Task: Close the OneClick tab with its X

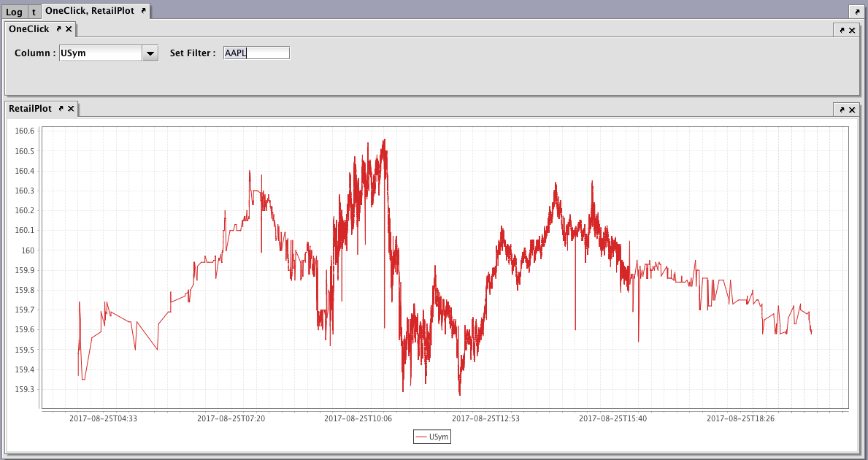Action: point(69,29)
